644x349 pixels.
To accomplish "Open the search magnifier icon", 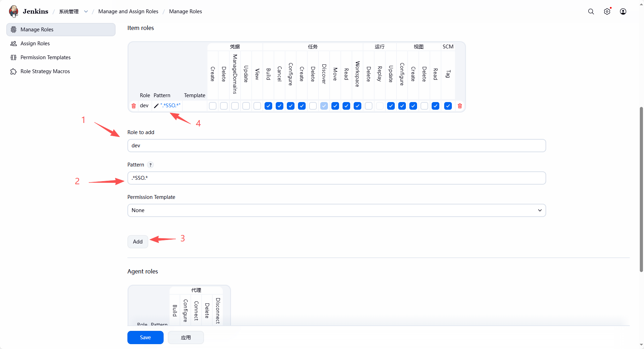I will point(591,11).
